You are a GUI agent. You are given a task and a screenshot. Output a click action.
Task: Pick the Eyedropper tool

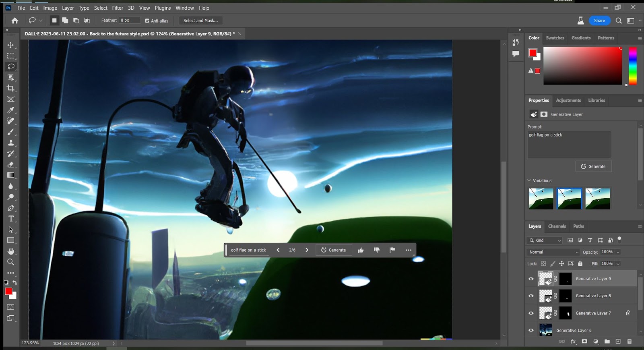point(11,110)
